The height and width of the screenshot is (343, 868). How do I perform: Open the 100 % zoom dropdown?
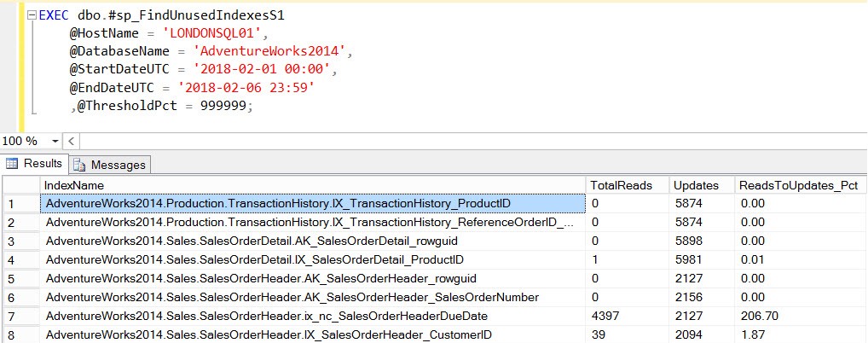pyautogui.click(x=55, y=141)
